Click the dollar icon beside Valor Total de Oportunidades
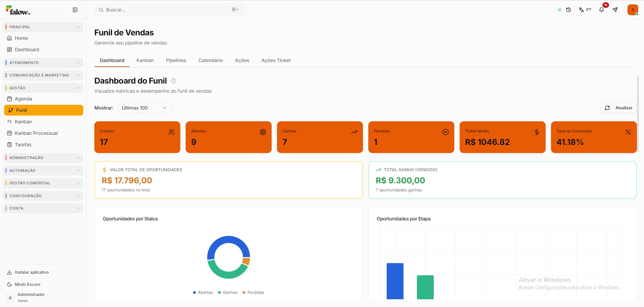Viewport: 644px width, 307px height. coord(104,170)
